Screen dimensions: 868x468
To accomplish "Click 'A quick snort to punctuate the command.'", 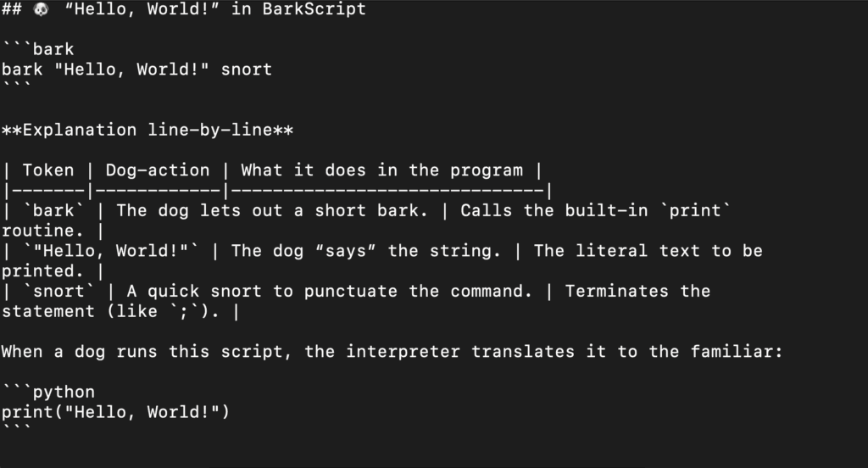I will 330,292.
